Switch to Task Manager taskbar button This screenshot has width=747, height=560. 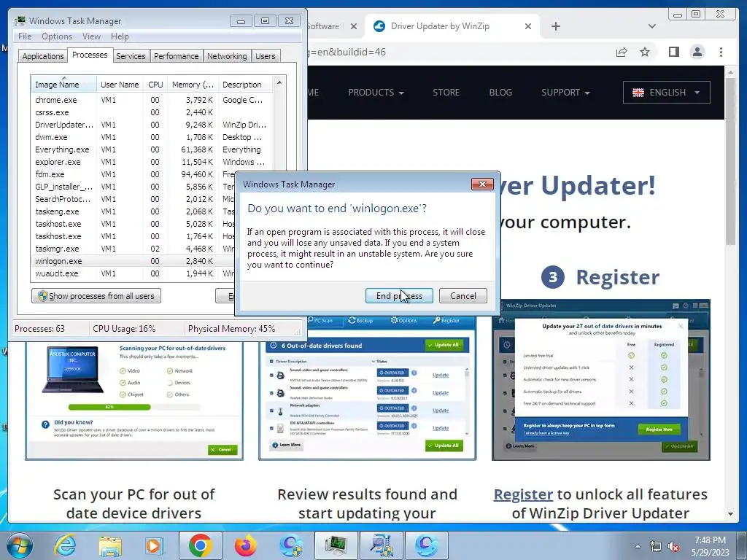click(x=336, y=545)
